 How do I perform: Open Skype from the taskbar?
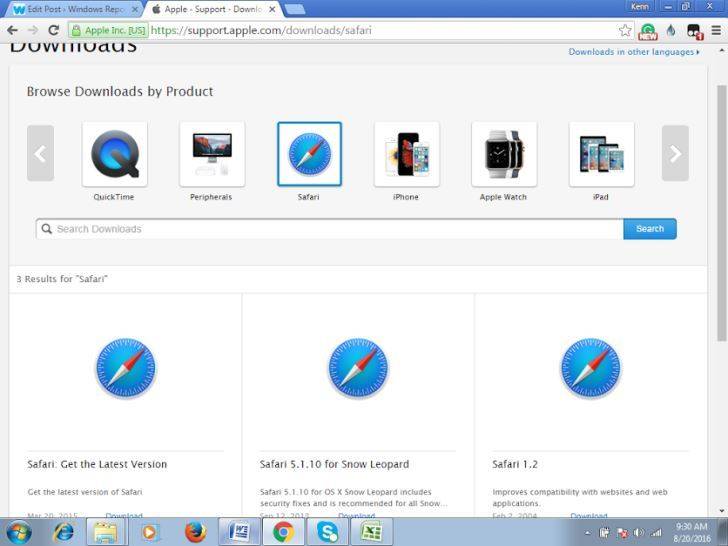click(x=328, y=532)
